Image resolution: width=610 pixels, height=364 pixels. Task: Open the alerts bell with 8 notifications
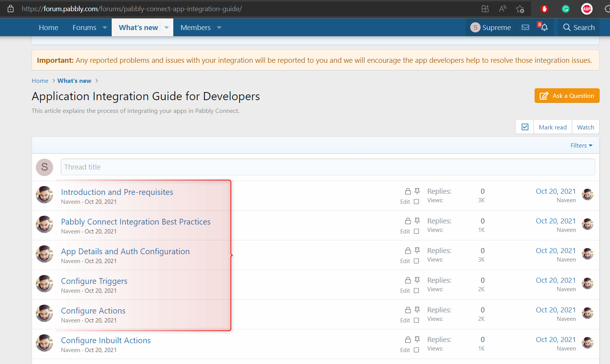[x=543, y=27]
